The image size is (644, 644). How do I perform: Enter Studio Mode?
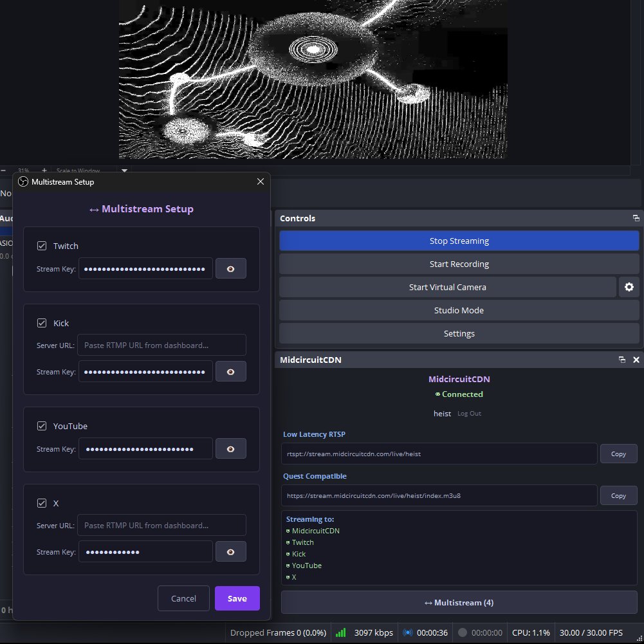click(x=459, y=310)
